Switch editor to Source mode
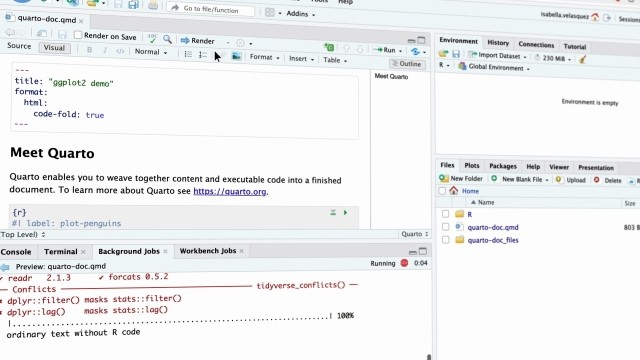 pos(19,46)
